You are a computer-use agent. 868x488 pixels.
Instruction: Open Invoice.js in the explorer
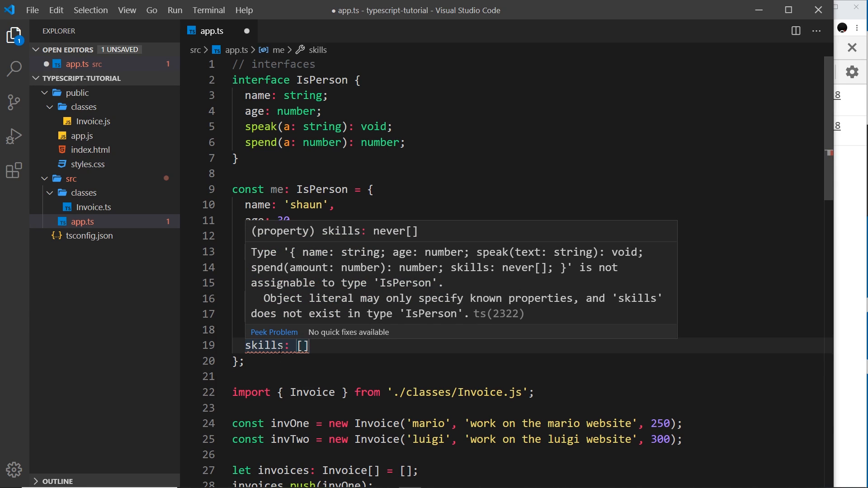[93, 121]
